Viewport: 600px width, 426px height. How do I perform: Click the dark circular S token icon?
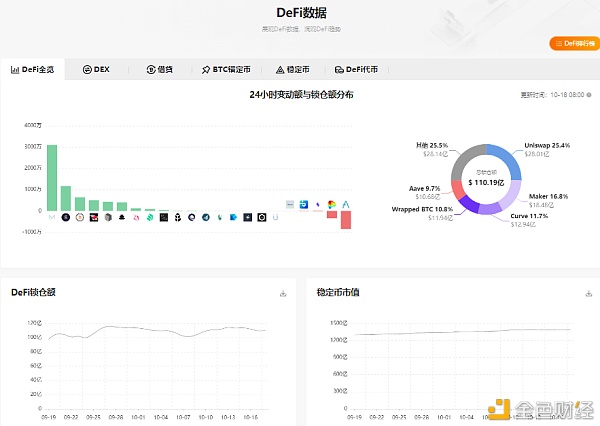(66, 217)
